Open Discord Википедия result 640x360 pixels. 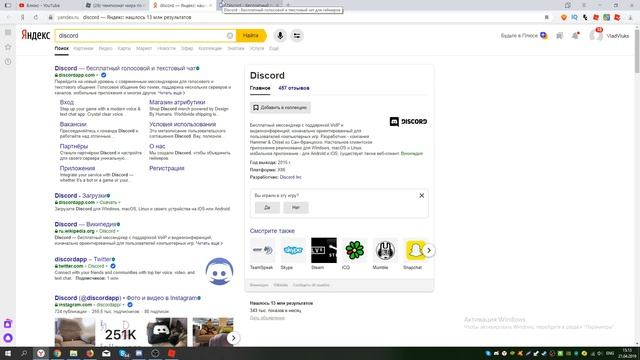[86, 224]
